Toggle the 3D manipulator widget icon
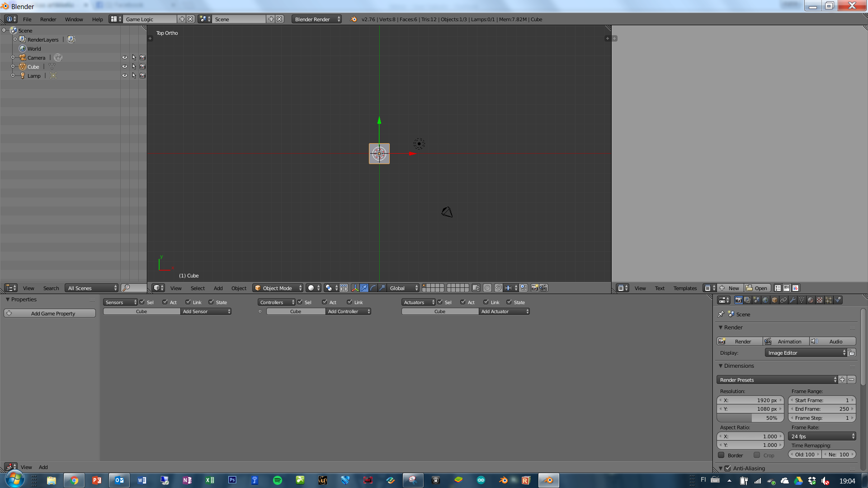This screenshot has width=868, height=488. click(355, 288)
